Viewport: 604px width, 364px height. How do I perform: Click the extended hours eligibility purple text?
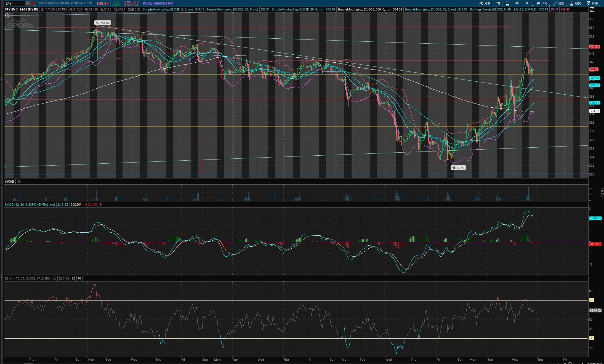pos(158,3)
